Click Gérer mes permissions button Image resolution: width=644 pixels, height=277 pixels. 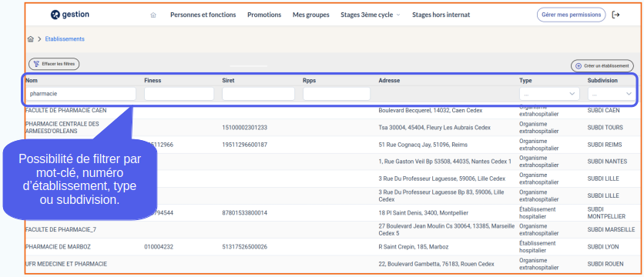click(x=572, y=15)
